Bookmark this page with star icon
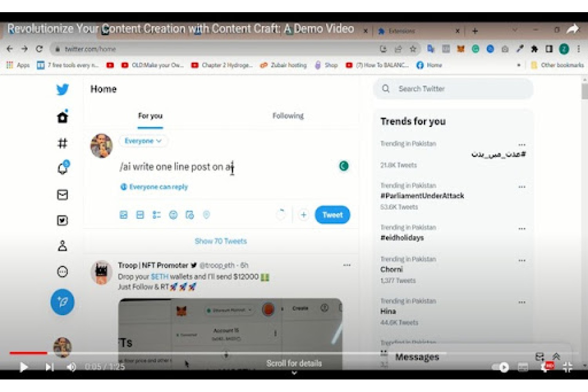This screenshot has height=392, width=588. click(x=412, y=49)
